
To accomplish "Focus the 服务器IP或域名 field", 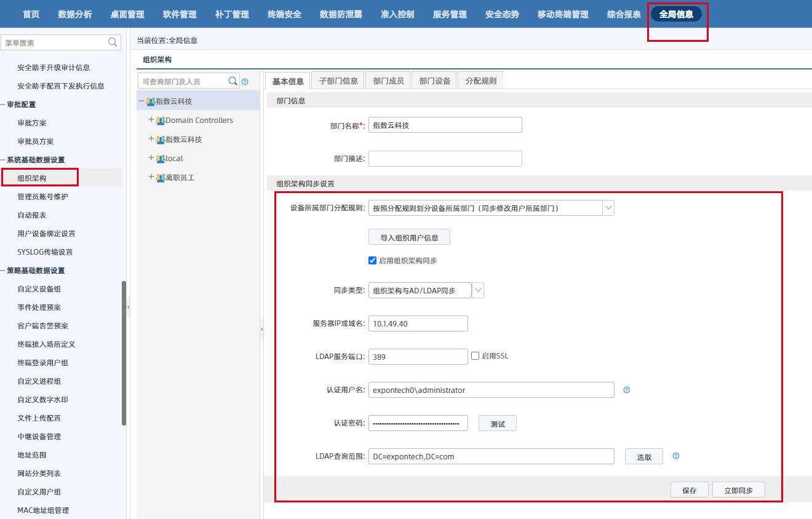I will click(x=418, y=323).
